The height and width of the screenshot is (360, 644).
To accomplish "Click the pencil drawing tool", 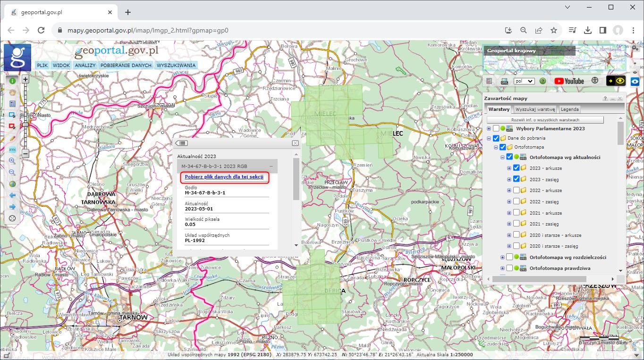I will coord(12,138).
